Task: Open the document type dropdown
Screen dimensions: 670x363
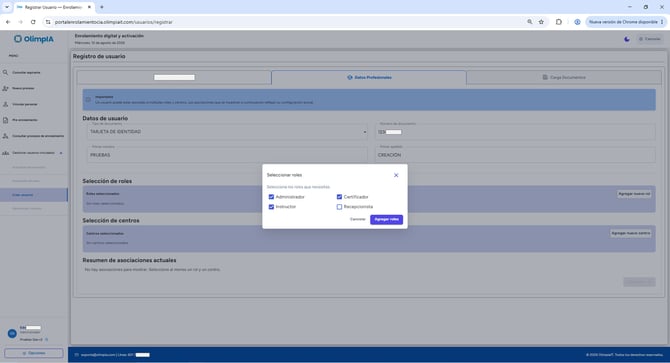Action: pyautogui.click(x=227, y=132)
